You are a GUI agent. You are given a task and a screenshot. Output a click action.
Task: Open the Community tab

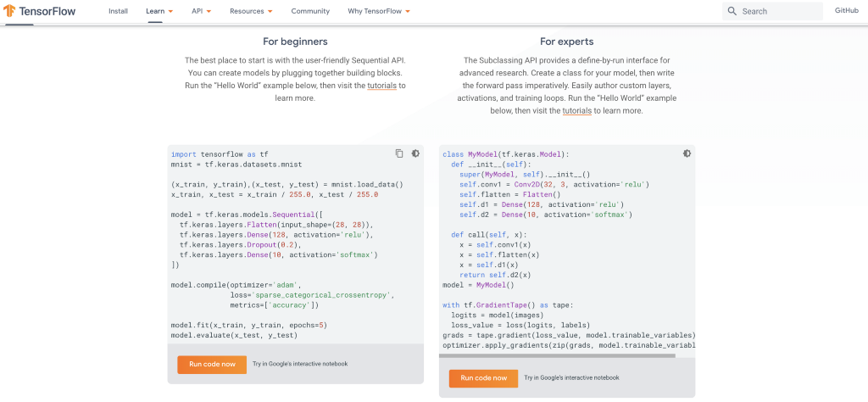310,11
